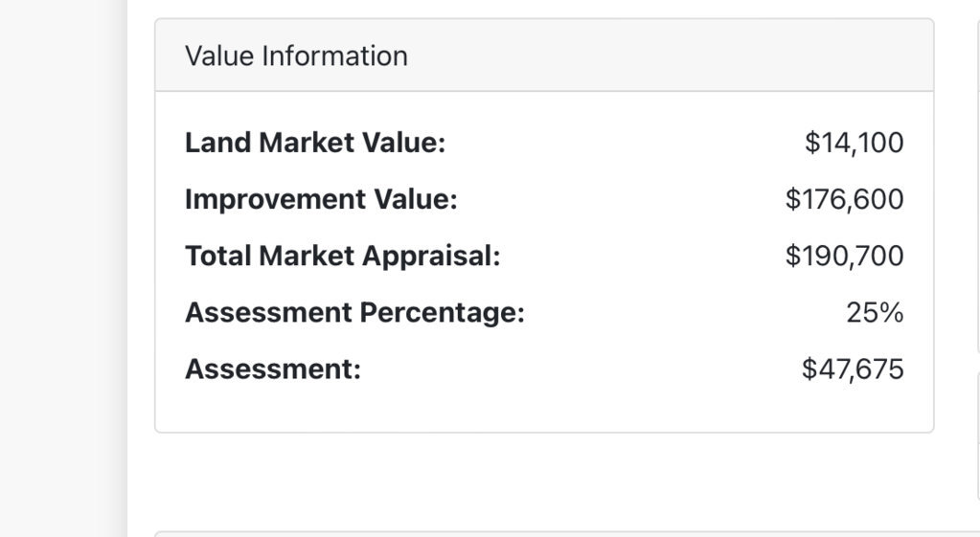Click empty space below the Assessment row

coord(544,407)
